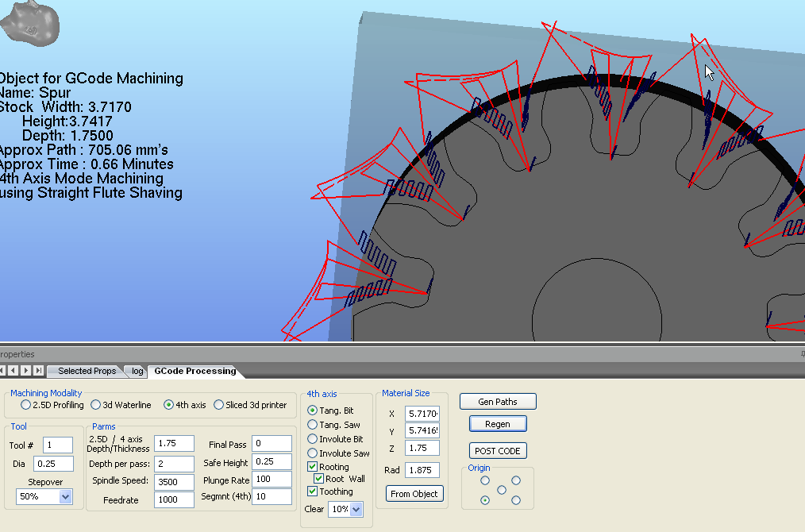Set origin to center radio button
This screenshot has height=532, width=805.
click(x=501, y=490)
